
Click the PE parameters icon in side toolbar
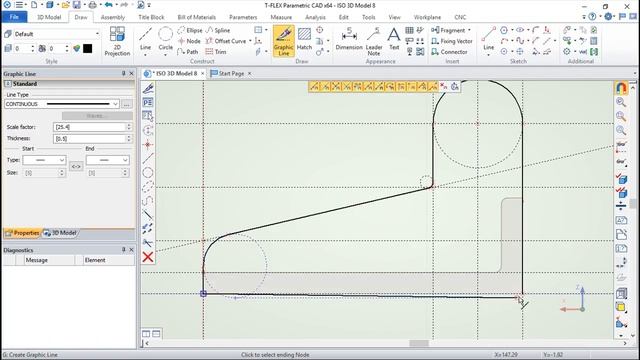(x=148, y=102)
